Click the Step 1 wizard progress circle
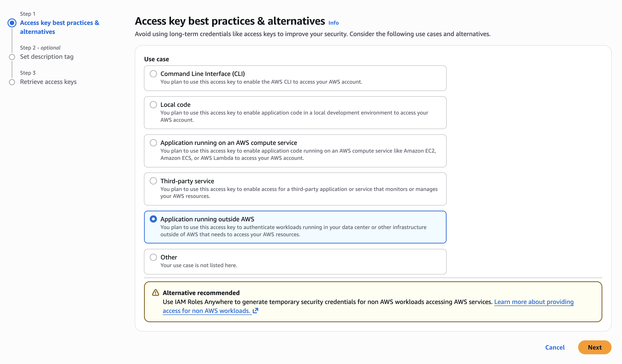Image resolution: width=622 pixels, height=364 pixels. coord(12,23)
